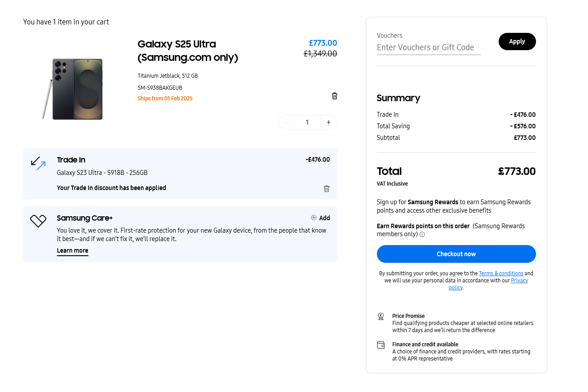Image resolution: width=588 pixels, height=392 pixels.
Task: Follow the Samsung Care+ Learn more link
Action: tap(72, 251)
